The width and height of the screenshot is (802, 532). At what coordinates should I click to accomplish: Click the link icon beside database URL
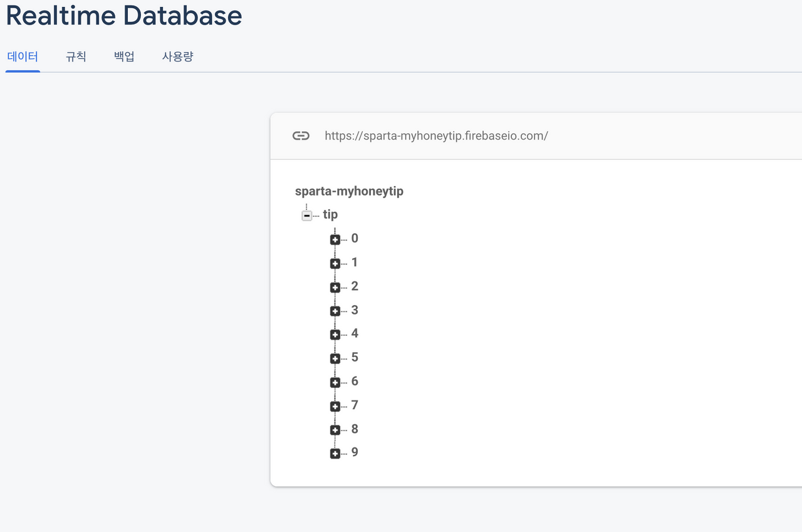[301, 136]
